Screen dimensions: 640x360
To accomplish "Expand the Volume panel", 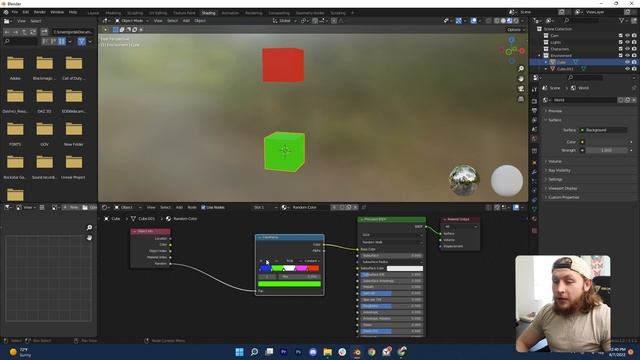I will coord(555,162).
